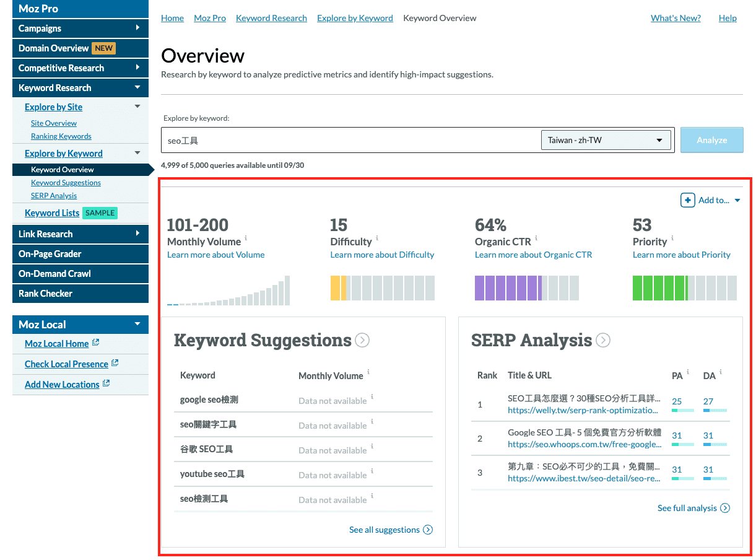This screenshot has height=560, width=756.
Task: Click the info icon next to PA column
Action: point(688,372)
